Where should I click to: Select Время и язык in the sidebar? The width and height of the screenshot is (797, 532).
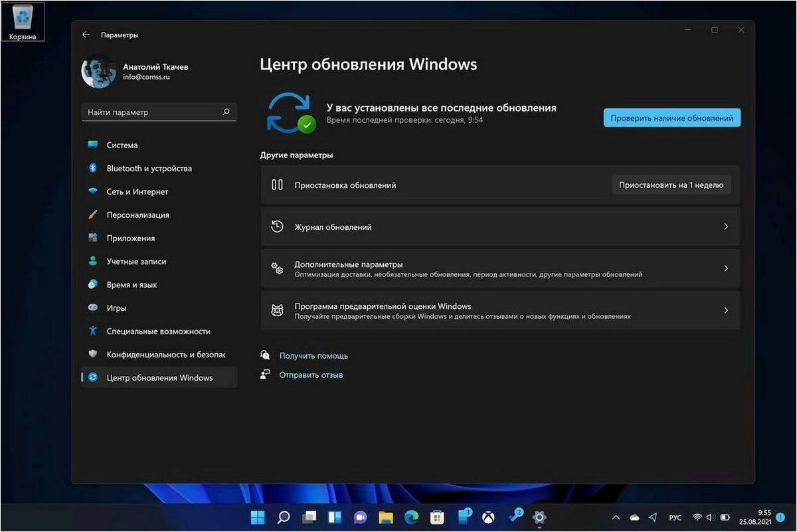coord(159,284)
